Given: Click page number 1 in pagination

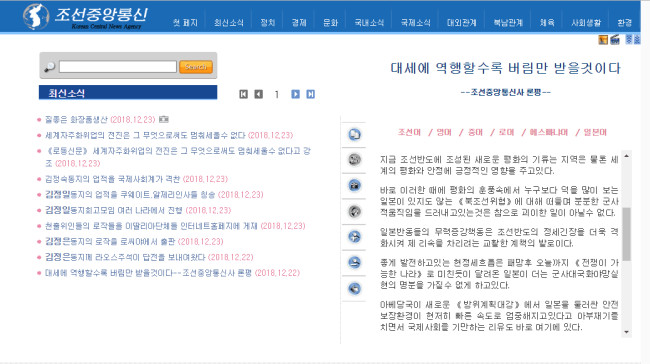Looking at the screenshot, I should coord(276,95).
